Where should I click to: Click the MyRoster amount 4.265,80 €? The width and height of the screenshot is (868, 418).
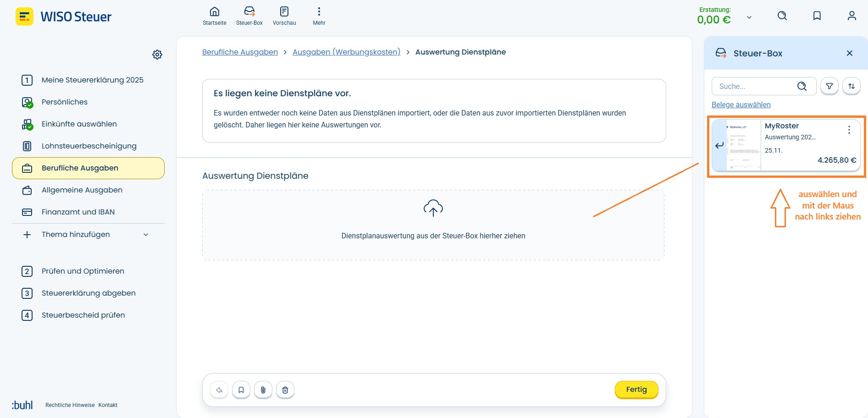(837, 160)
